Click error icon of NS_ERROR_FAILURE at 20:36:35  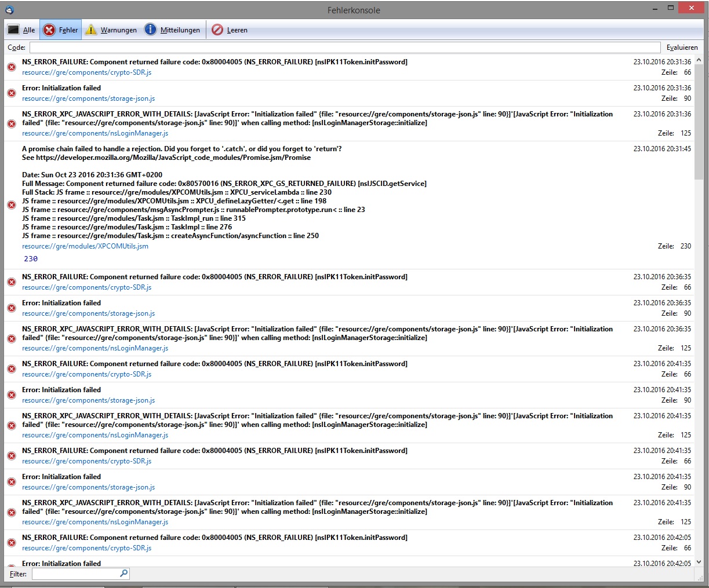pyautogui.click(x=12, y=282)
